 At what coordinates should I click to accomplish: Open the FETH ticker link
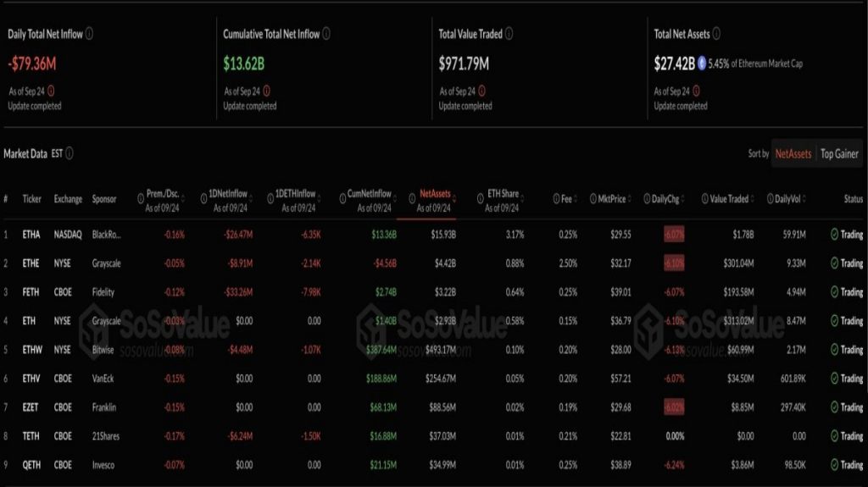coord(31,292)
